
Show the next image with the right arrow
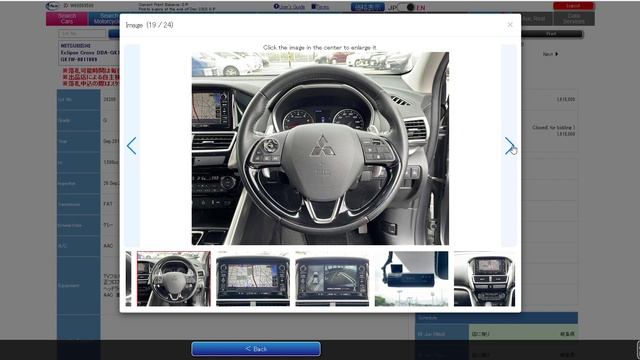(x=509, y=145)
